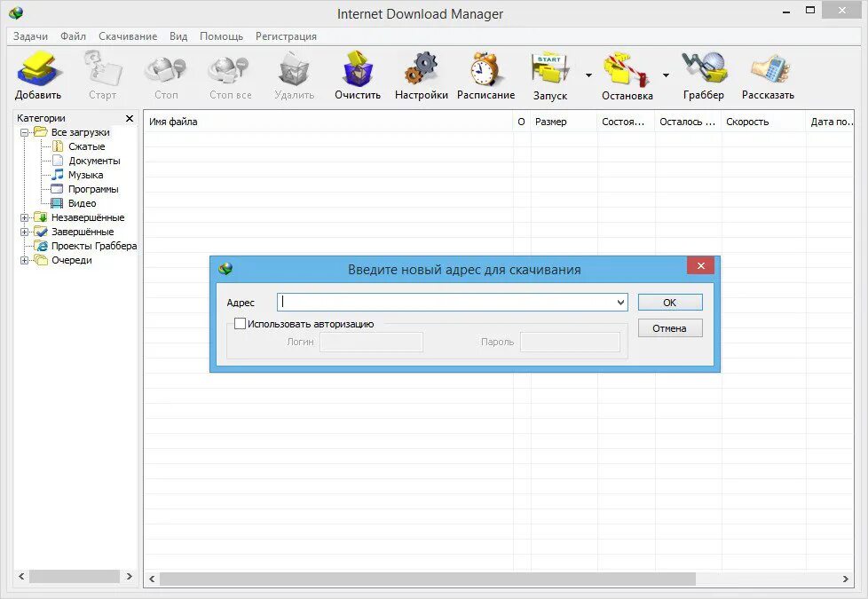
Task: Click the Стоп toolbar icon
Action: coord(165,68)
